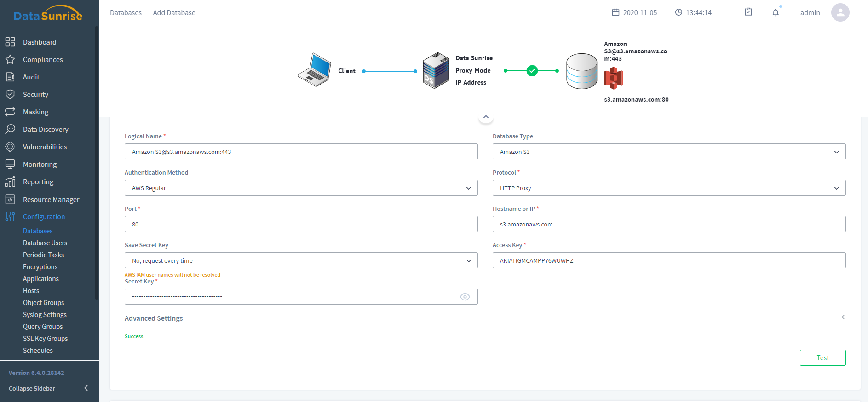Image resolution: width=868 pixels, height=402 pixels.
Task: Click the Security shield icon
Action: pos(10,95)
